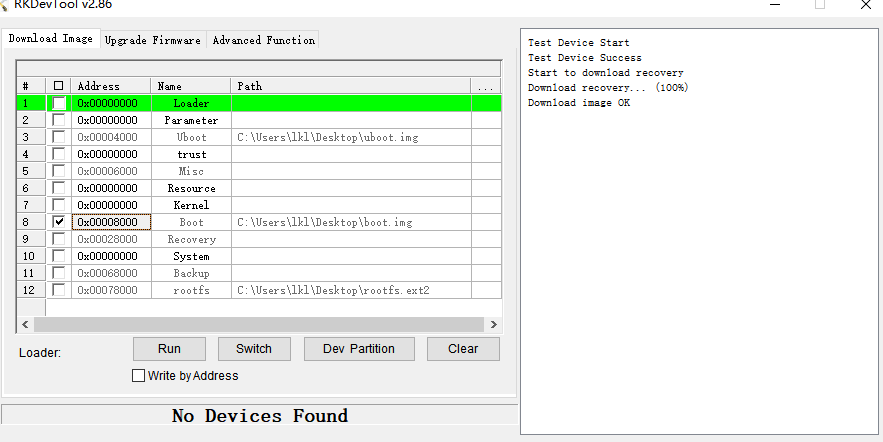Screen dimensions: 883x442
Task: Click the select-all checkbox in table header
Action: tap(58, 86)
